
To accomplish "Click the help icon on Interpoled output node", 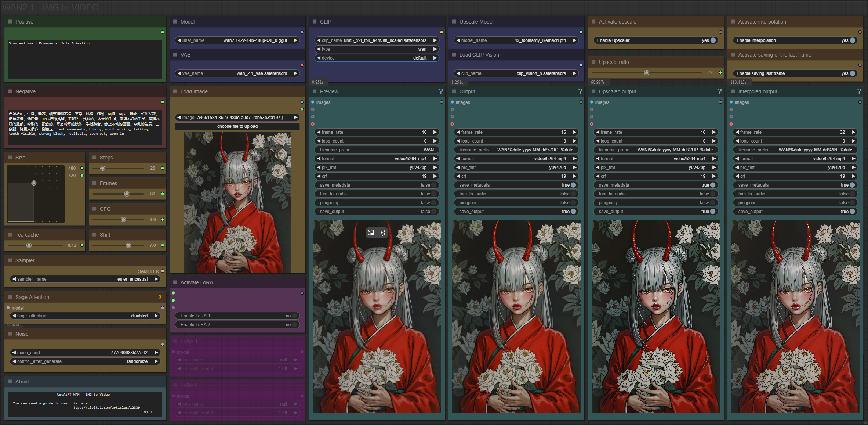I will [x=859, y=91].
